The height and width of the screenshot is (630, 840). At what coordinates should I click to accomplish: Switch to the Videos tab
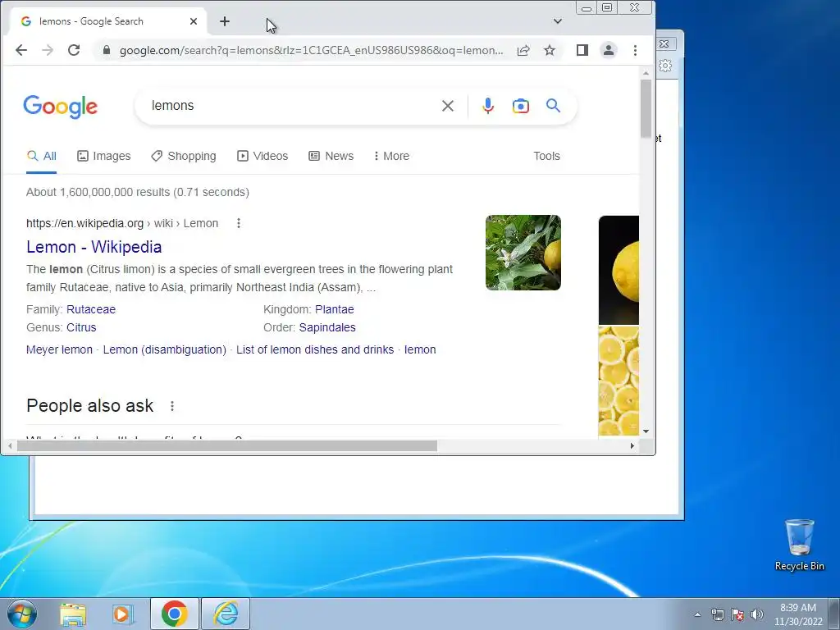click(x=262, y=156)
